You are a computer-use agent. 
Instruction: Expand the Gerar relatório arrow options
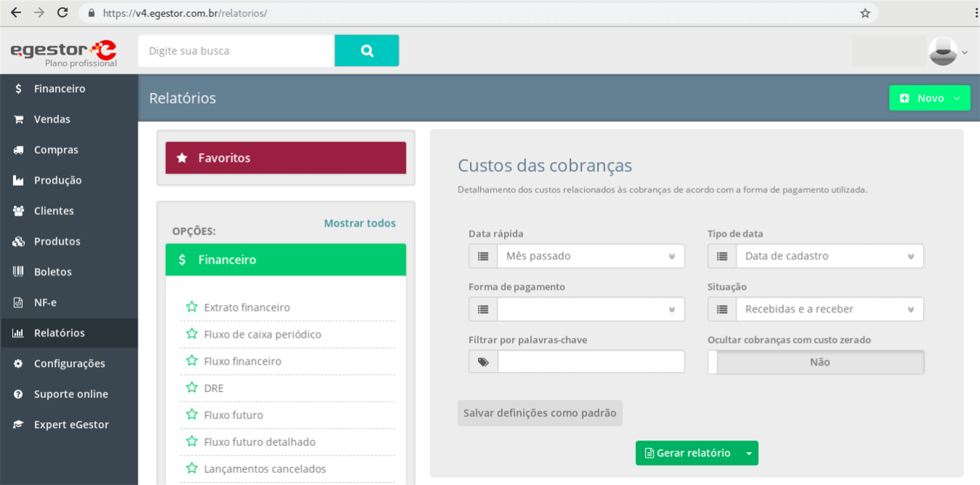coord(749,453)
